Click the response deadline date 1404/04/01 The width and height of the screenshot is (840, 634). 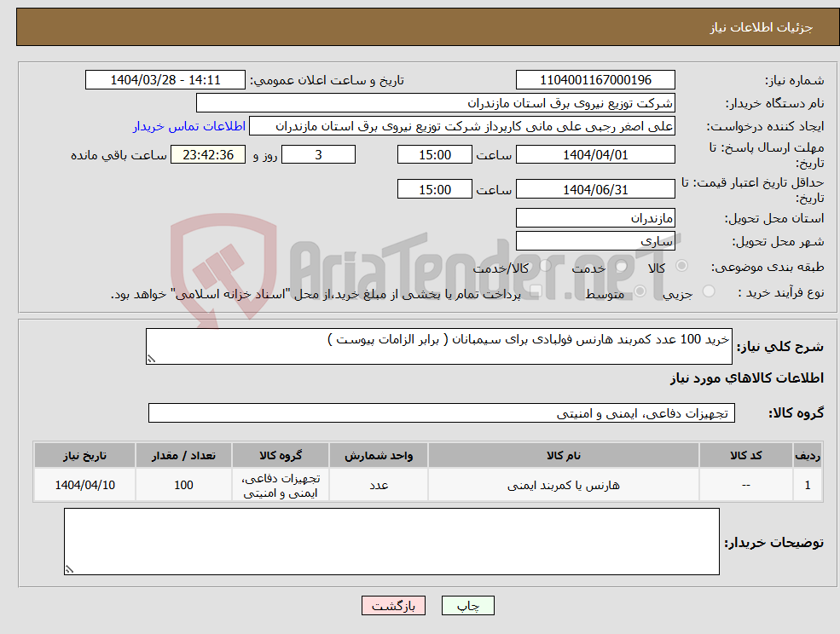point(595,155)
